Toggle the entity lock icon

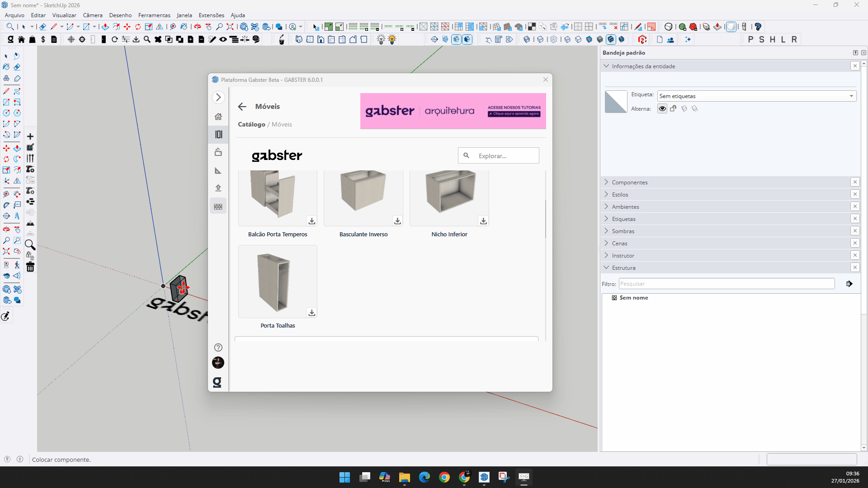[673, 108]
